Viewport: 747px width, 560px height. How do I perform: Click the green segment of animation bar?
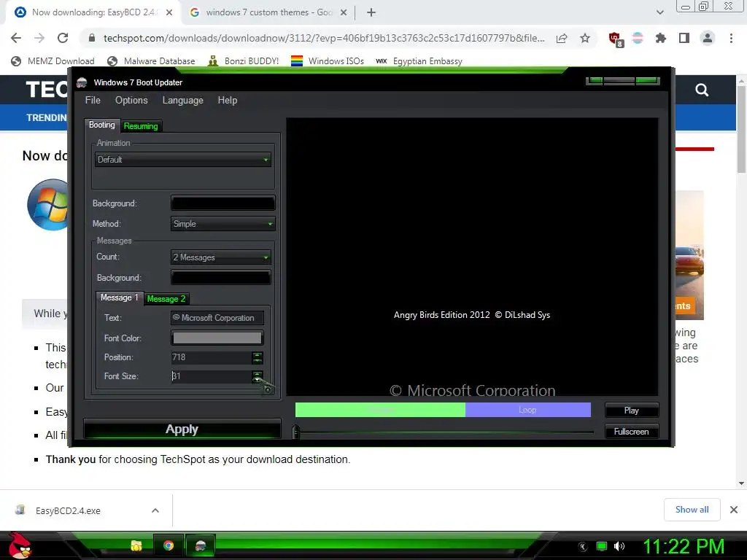380,410
